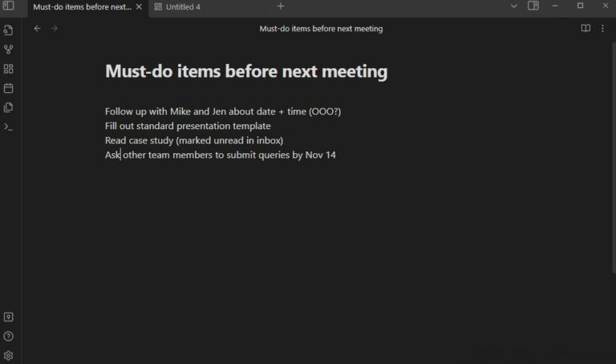This screenshot has width=616, height=364.
Task: Open the command palette icon
Action: click(x=8, y=127)
